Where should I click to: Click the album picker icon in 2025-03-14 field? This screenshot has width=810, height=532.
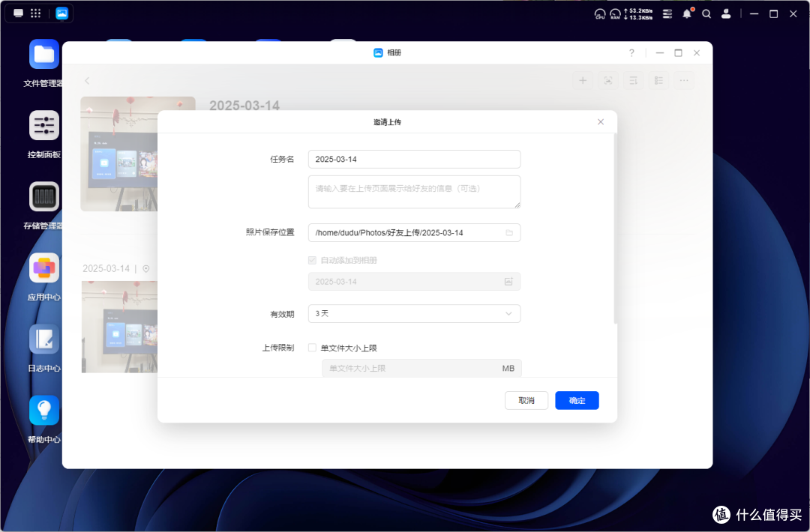click(508, 282)
